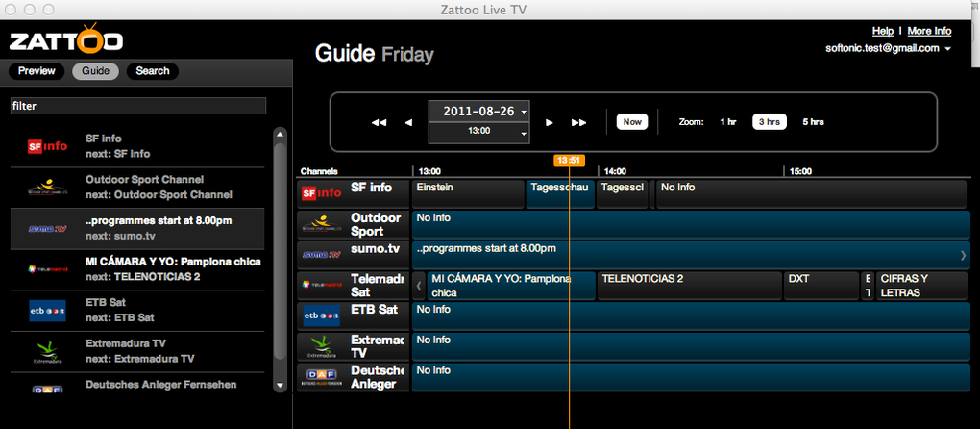
Task: Switch to Guide tab
Action: click(96, 71)
